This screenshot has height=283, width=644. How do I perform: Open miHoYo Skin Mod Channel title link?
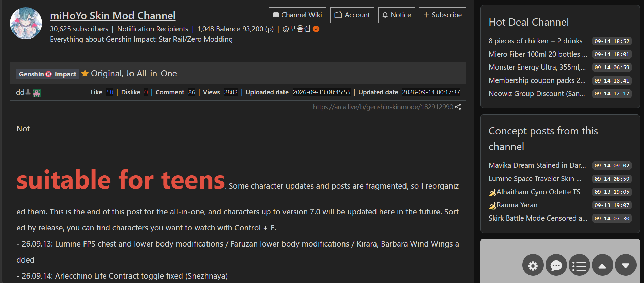tap(113, 16)
